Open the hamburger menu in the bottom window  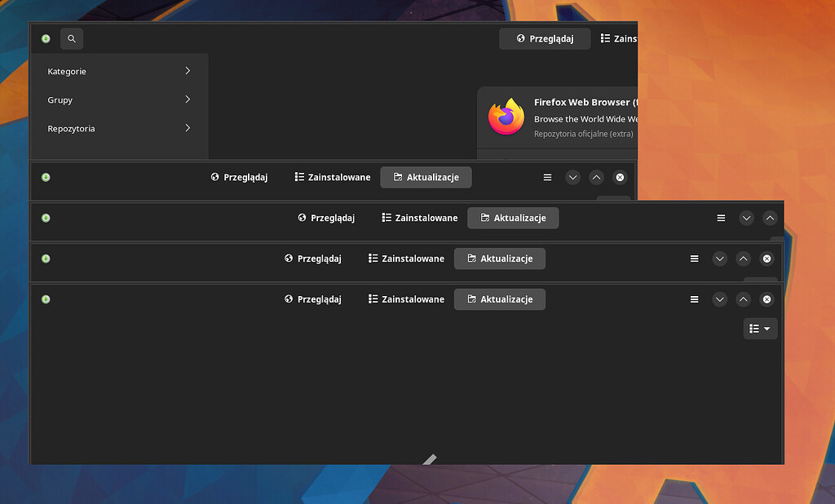pos(694,299)
